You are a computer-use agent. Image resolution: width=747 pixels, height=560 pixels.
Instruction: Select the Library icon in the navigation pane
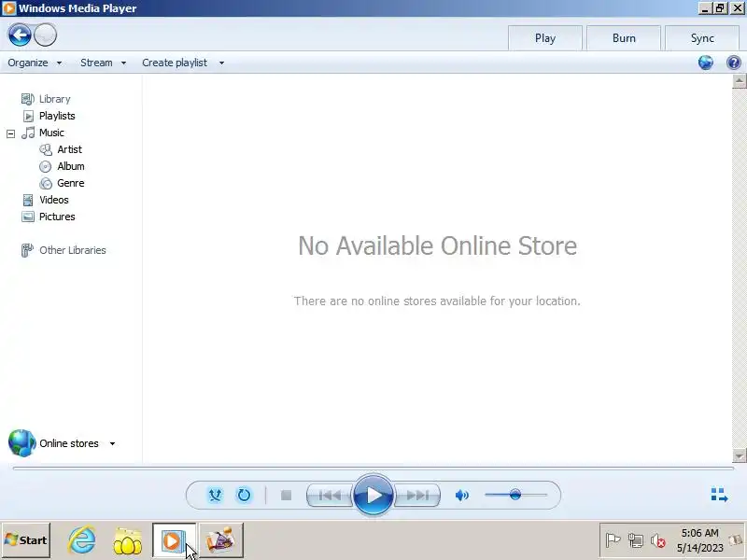(x=28, y=99)
